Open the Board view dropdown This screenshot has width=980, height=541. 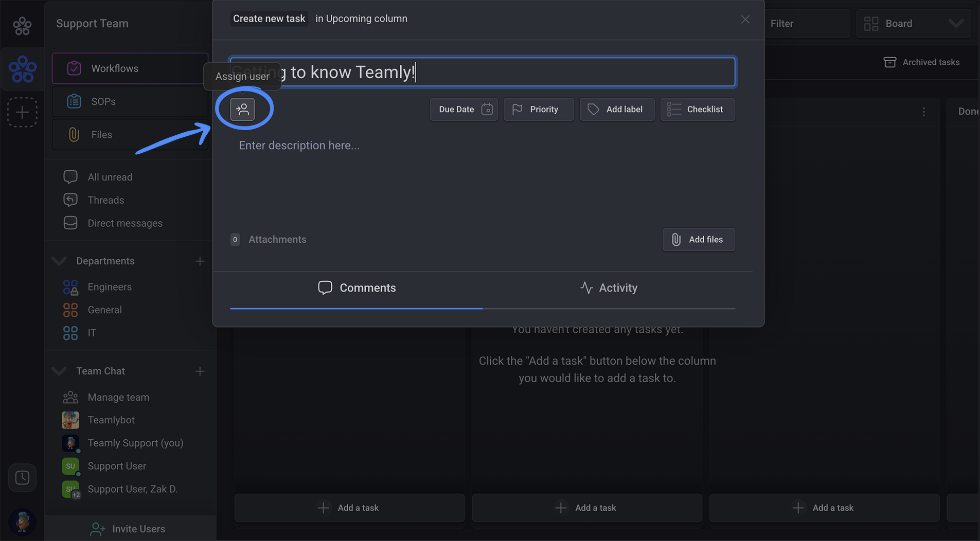pyautogui.click(x=914, y=24)
